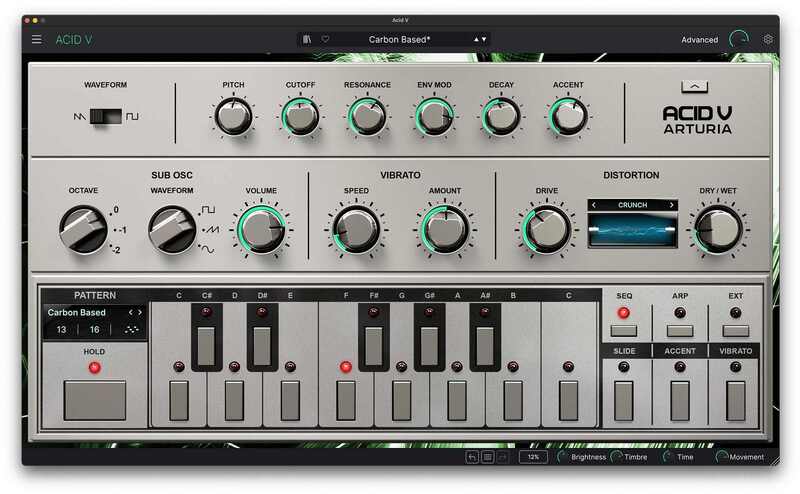
Task: Like the preset with the heart icon
Action: coord(325,39)
